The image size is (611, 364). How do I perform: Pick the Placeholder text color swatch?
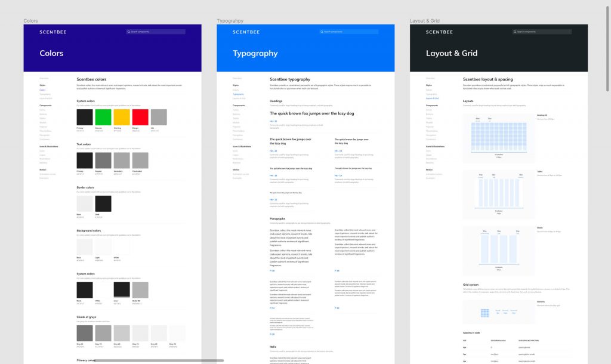(140, 161)
